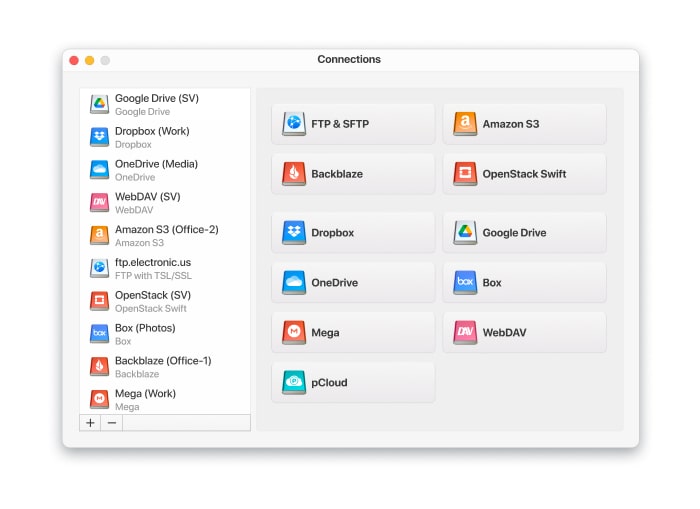Click the Dropbox (Work) drive icon

tap(99, 137)
